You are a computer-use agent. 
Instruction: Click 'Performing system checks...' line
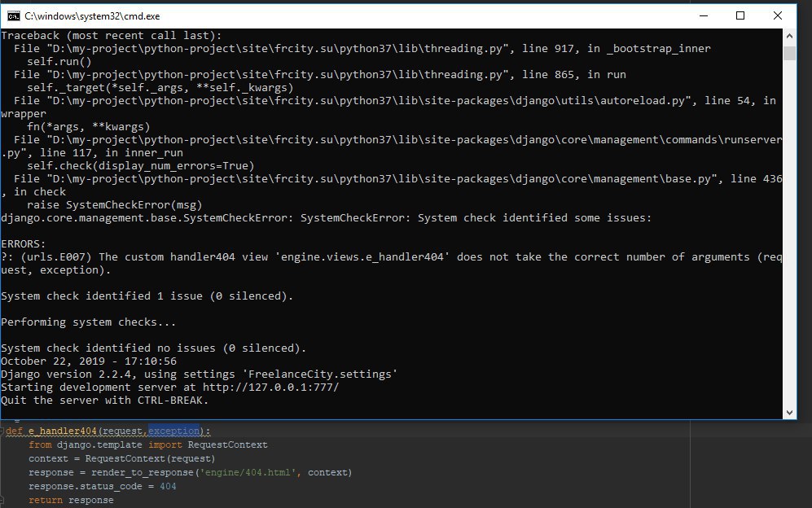pyautogui.click(x=89, y=322)
